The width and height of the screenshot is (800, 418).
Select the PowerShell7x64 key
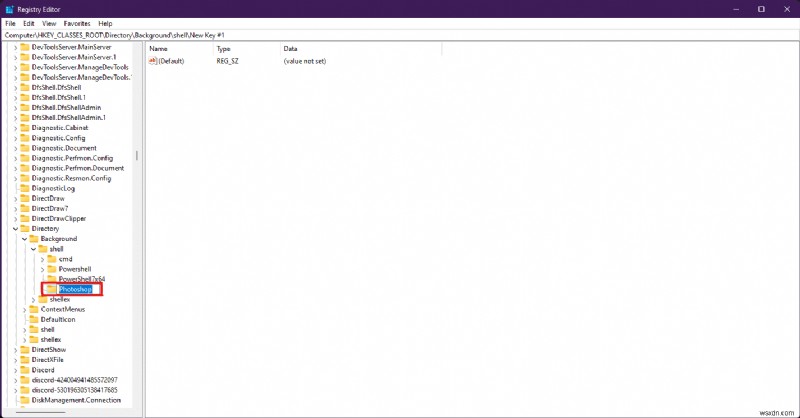pos(82,279)
